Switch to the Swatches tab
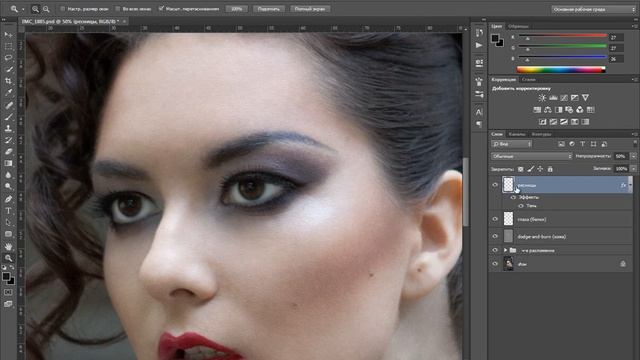The width and height of the screenshot is (640, 360). coord(518,26)
